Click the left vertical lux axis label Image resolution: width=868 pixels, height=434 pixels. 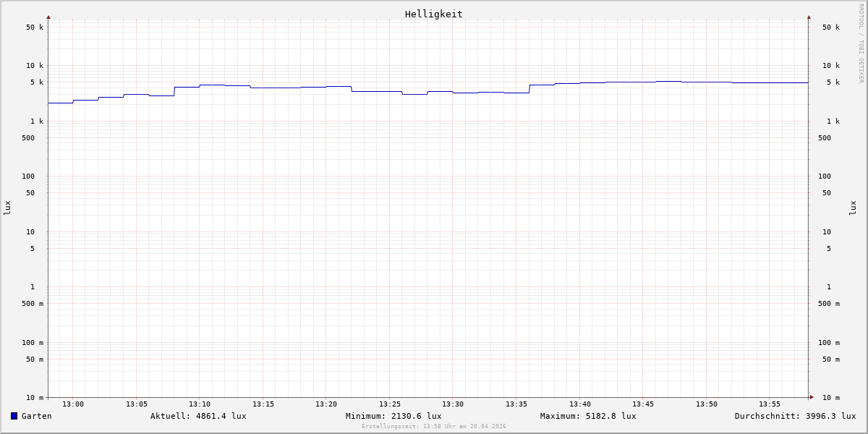(x=7, y=208)
